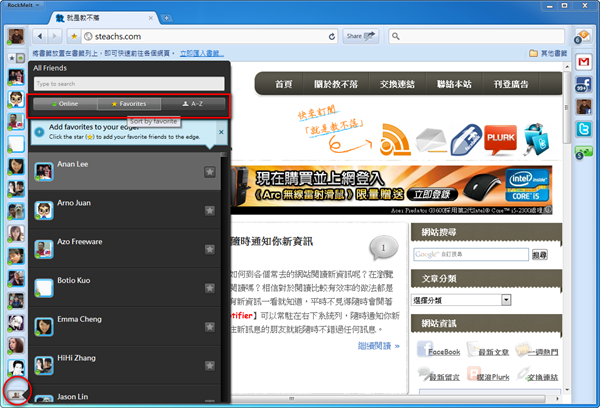Click the 搜尋 search button

point(540,255)
